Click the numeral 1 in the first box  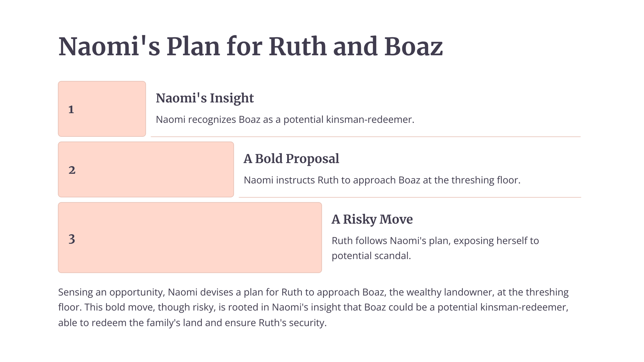pyautogui.click(x=71, y=109)
